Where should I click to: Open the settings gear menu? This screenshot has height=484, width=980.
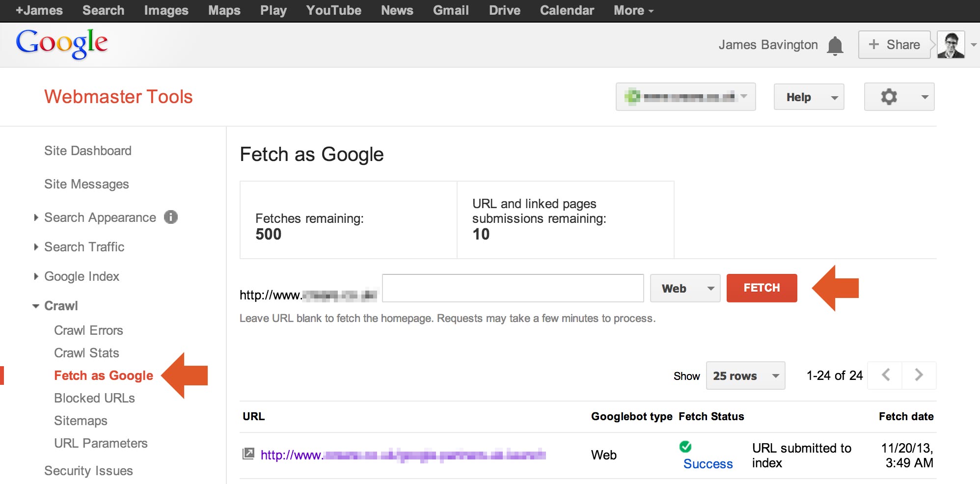[x=899, y=97]
